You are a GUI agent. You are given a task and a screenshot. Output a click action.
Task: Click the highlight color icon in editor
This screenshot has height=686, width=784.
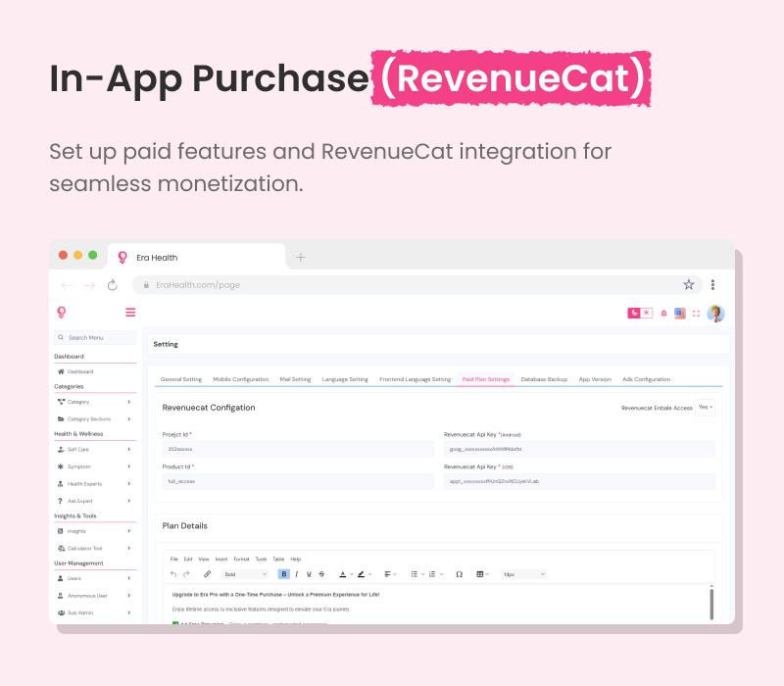coord(361,574)
